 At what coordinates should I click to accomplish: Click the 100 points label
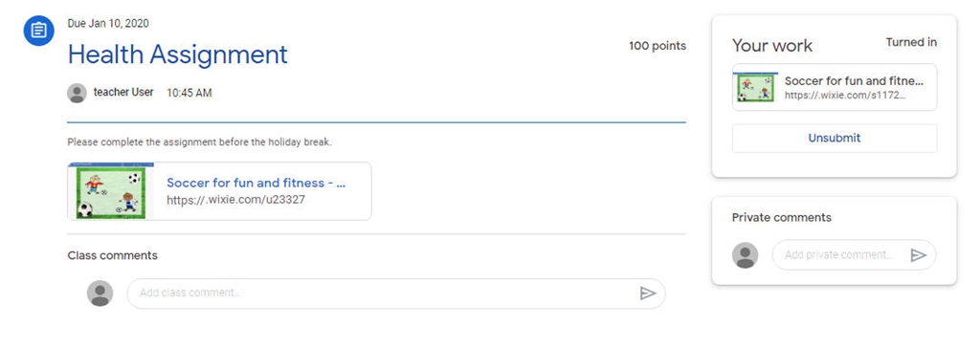(x=657, y=46)
